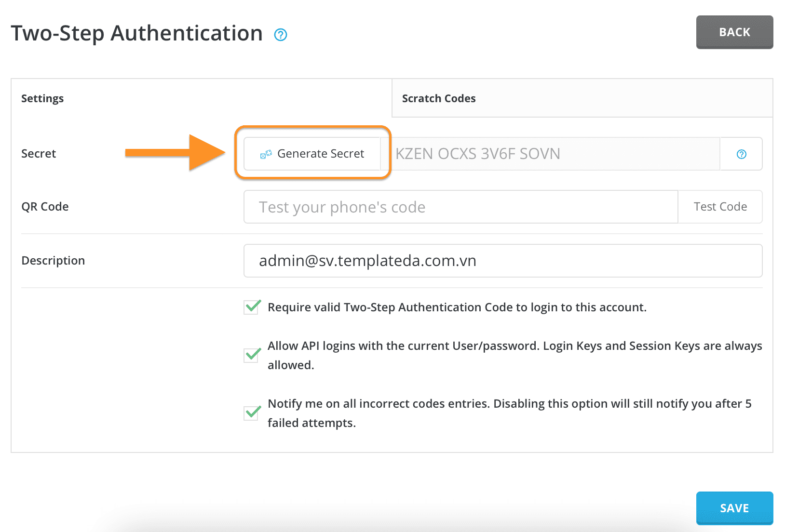Screen dimensions: 785x532
Task: Click the Description label
Action: (x=53, y=260)
